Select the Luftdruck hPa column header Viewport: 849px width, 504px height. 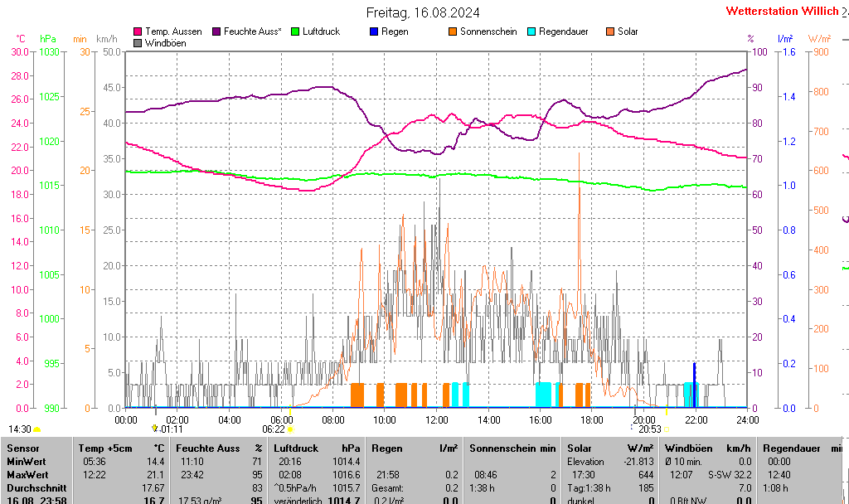pyautogui.click(x=318, y=448)
